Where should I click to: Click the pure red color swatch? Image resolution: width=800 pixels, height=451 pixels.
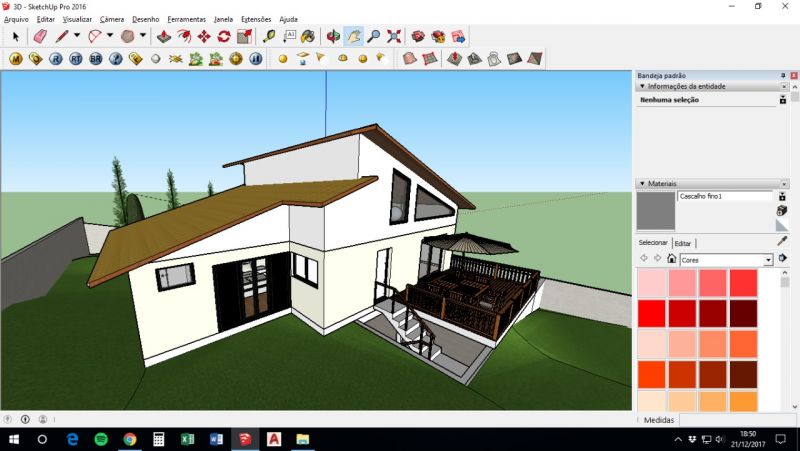click(651, 314)
